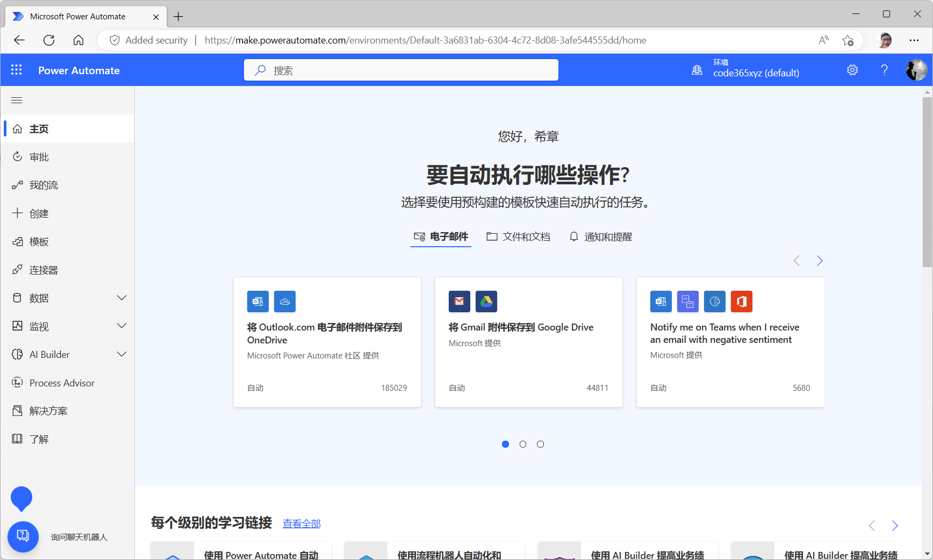Open Outlook.com attachments to OneDrive template
Viewport: 933px width, 560px height.
pyautogui.click(x=327, y=342)
